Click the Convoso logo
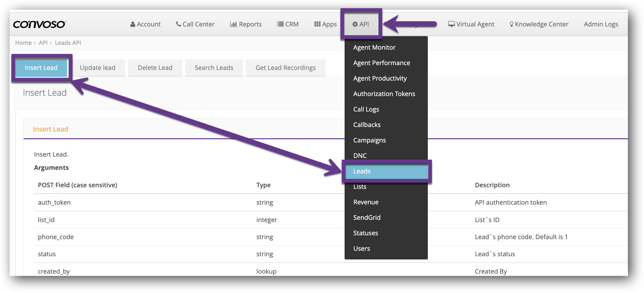644x292 pixels. pyautogui.click(x=40, y=24)
